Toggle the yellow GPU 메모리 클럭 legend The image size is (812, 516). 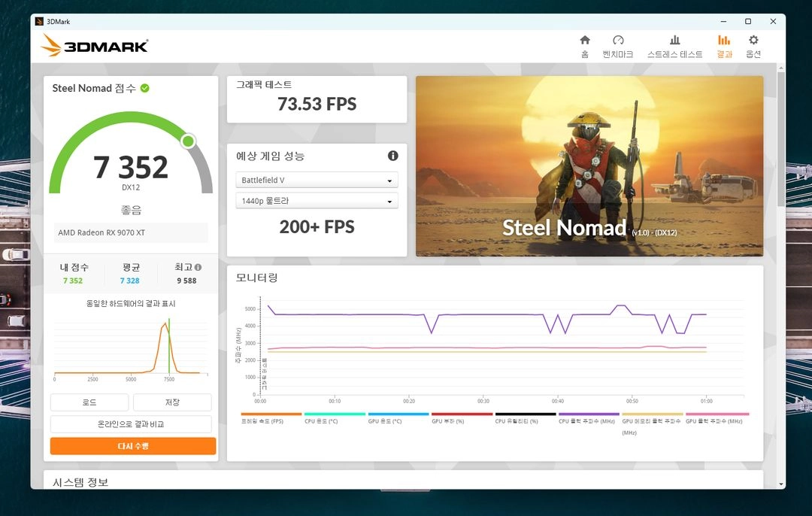[653, 423]
